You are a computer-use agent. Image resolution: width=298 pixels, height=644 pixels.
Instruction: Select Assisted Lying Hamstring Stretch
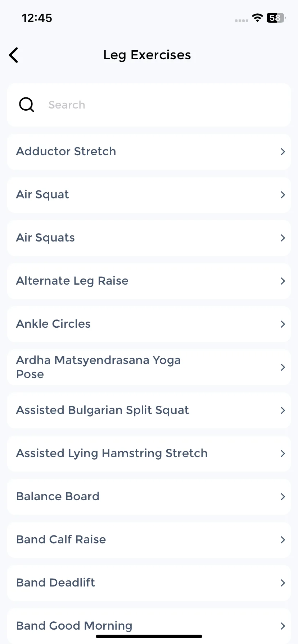coord(149,454)
